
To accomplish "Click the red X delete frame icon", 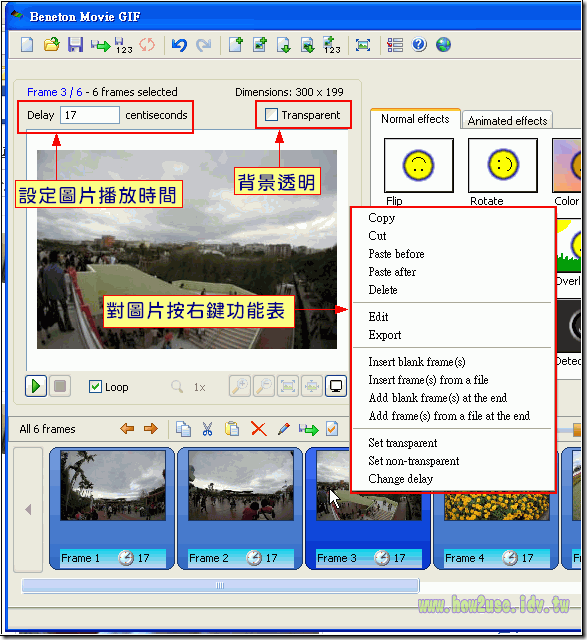I will point(258,429).
